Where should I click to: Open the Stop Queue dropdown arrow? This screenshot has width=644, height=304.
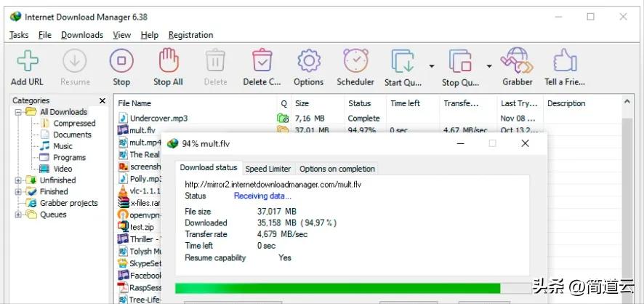[488, 65]
